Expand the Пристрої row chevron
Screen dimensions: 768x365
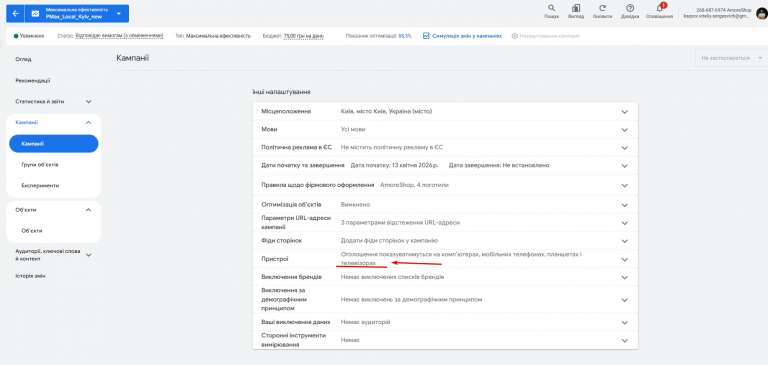tap(624, 259)
